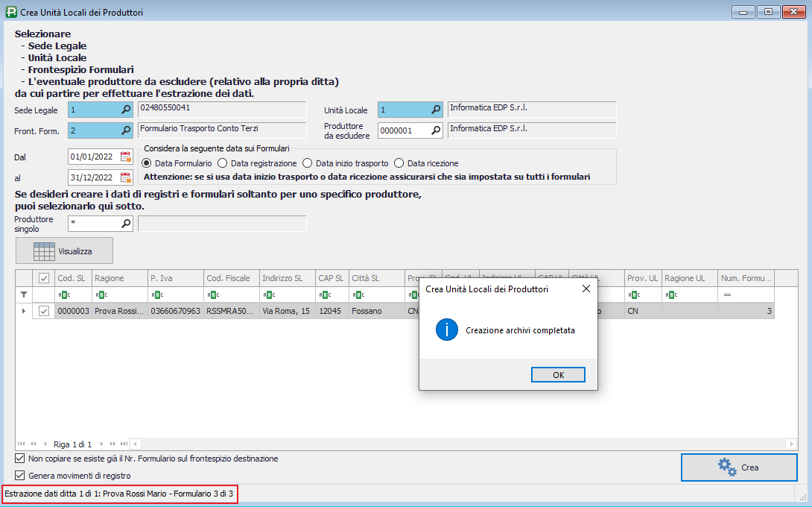Select the Data registrazione radio option
Viewport: 812px width, 507px height.
(x=223, y=163)
